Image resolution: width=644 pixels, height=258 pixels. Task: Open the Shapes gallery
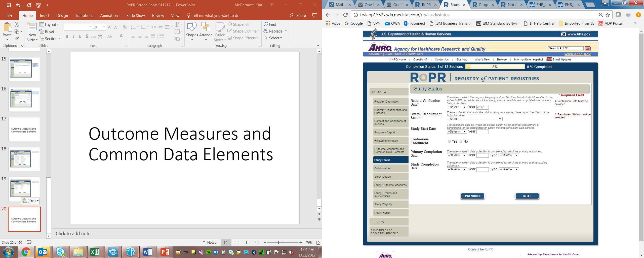tap(192, 27)
